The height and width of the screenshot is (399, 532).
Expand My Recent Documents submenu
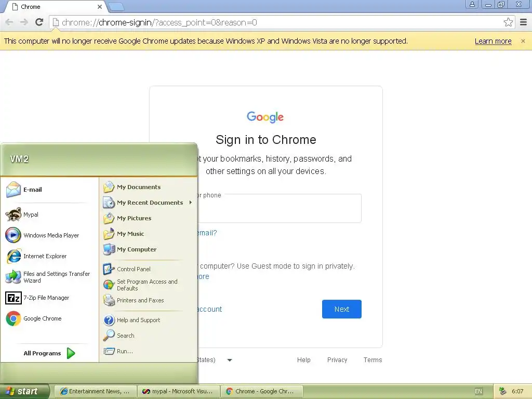point(148,203)
